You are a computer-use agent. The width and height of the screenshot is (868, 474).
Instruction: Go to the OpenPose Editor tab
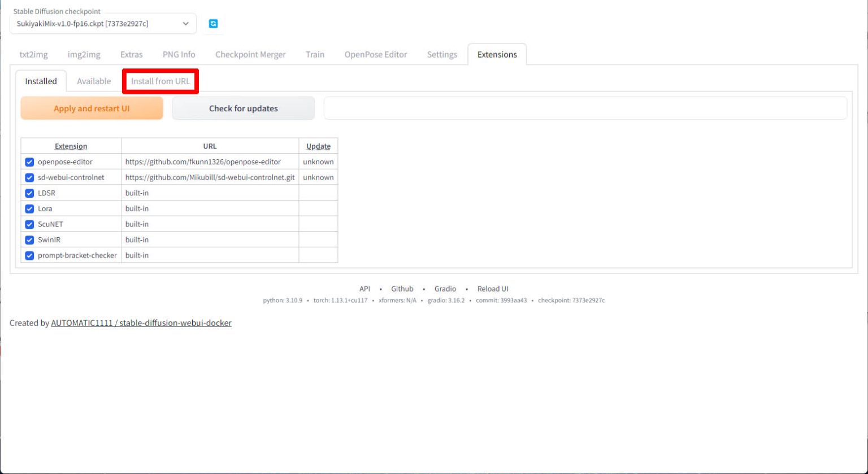(x=375, y=55)
